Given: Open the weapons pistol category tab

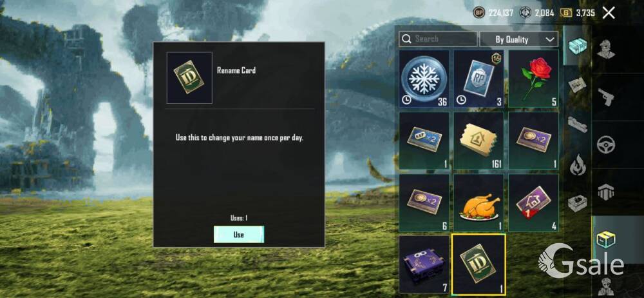Looking at the screenshot, I should point(606,97).
